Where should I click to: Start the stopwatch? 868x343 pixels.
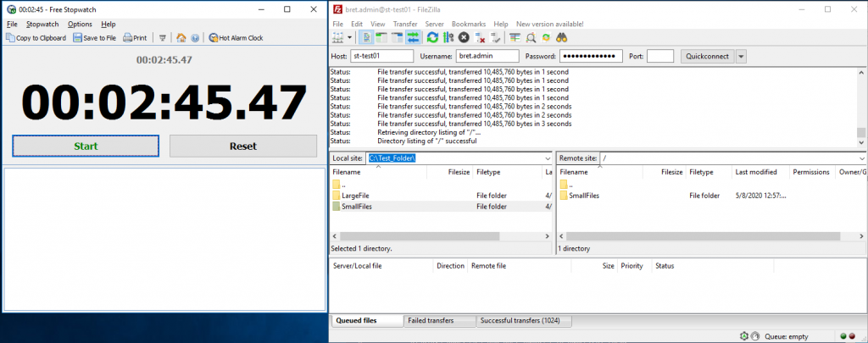coord(86,146)
